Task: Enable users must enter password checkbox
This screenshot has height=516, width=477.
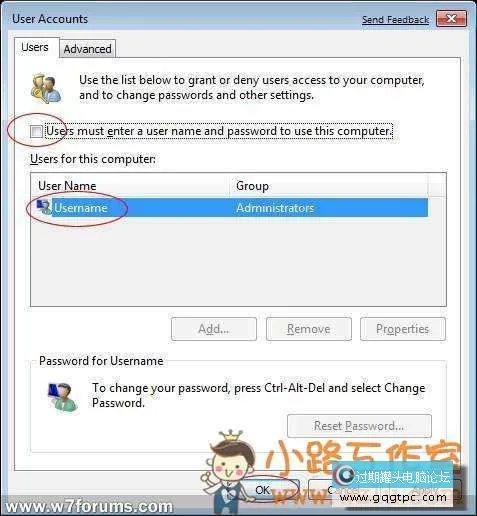Action: coord(36,131)
